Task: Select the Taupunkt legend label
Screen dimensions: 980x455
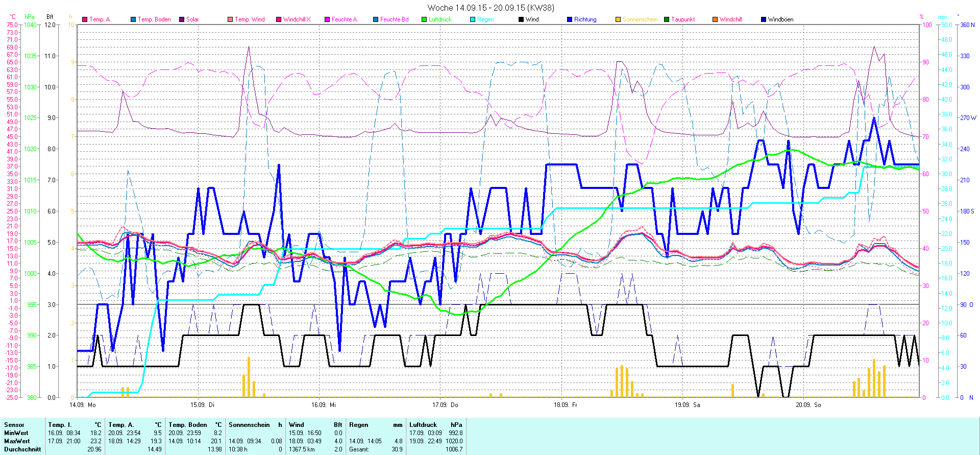Action: pos(683,19)
